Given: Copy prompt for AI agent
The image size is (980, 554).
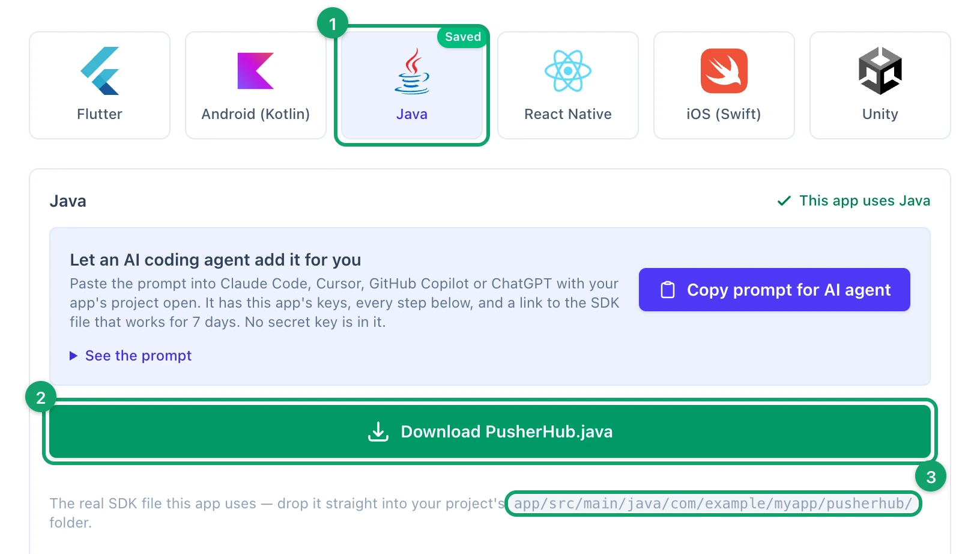Looking at the screenshot, I should click(775, 290).
